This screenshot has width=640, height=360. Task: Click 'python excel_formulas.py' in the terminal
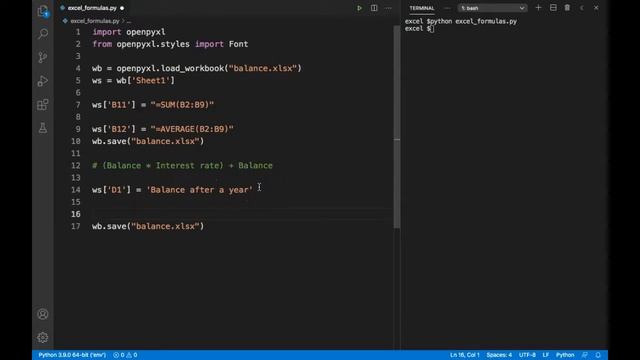tap(473, 21)
